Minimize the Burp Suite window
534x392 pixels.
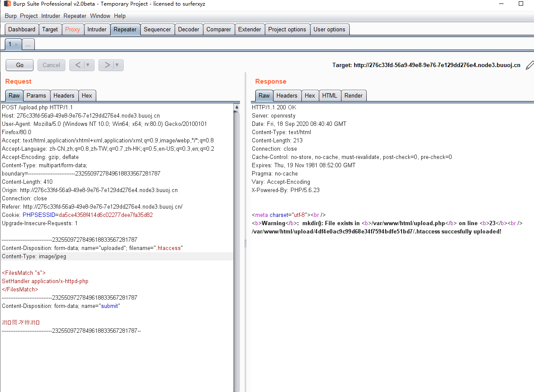(500, 4)
